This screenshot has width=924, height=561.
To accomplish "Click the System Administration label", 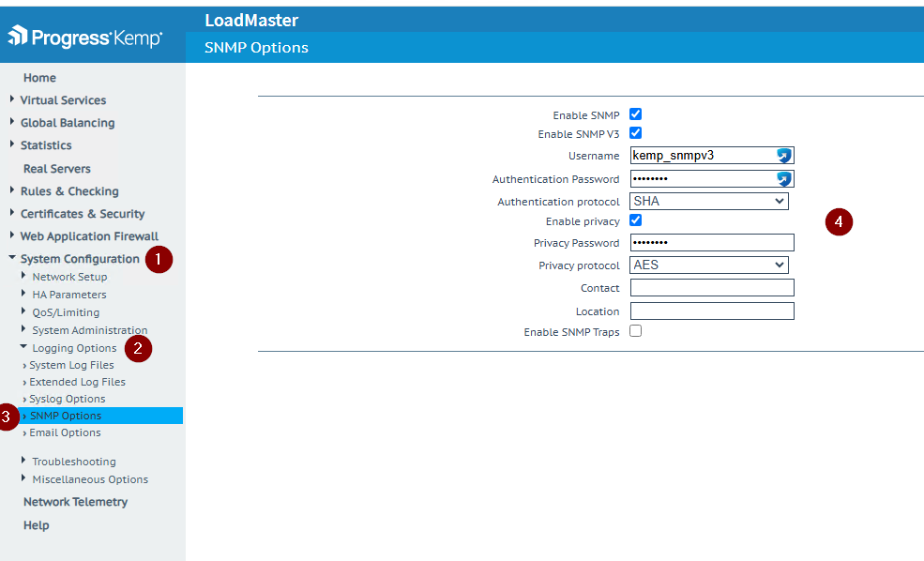I will (89, 330).
